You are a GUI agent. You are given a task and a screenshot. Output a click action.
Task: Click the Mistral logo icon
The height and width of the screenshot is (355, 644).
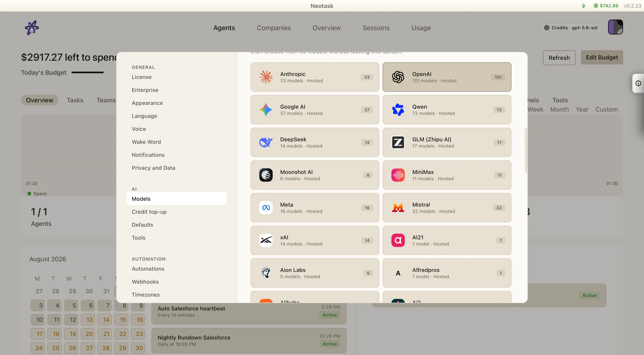point(398,208)
